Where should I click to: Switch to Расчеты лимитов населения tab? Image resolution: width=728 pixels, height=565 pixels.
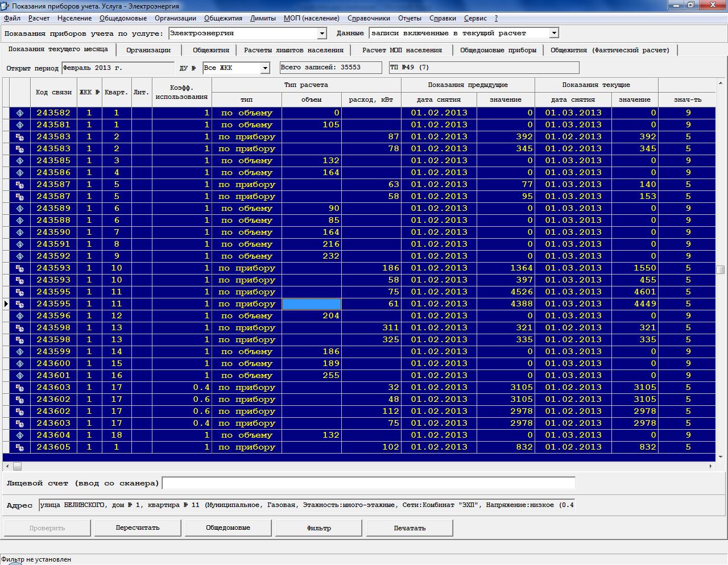[293, 50]
